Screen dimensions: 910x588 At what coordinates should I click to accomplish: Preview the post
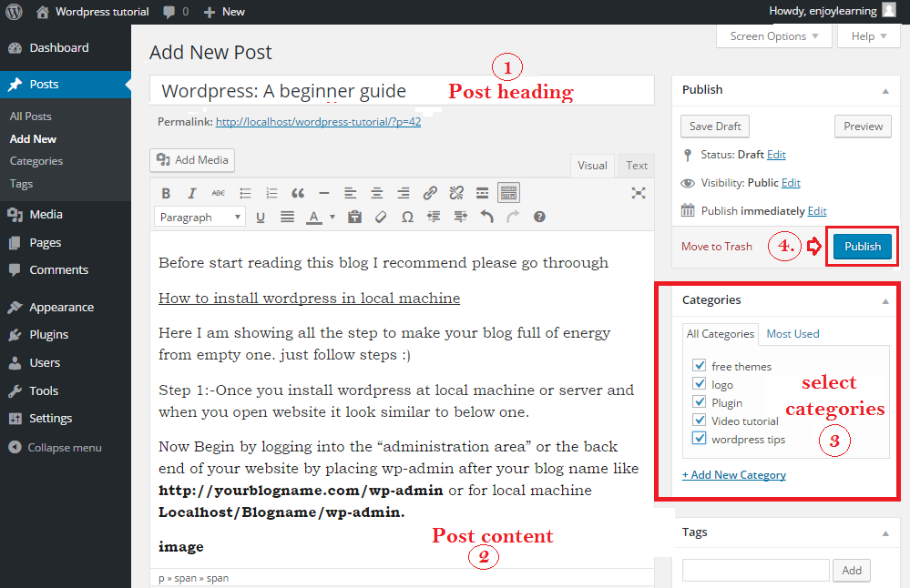click(x=863, y=127)
